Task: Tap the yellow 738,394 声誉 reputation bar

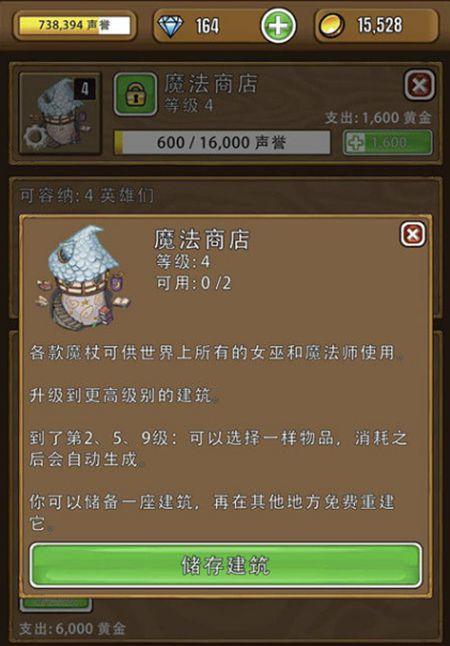Action: tap(75, 26)
